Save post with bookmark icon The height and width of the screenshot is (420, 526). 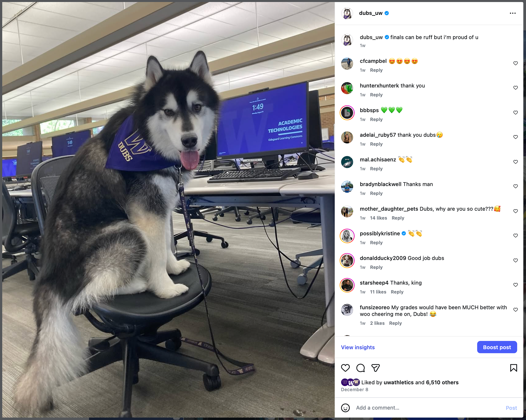(514, 368)
